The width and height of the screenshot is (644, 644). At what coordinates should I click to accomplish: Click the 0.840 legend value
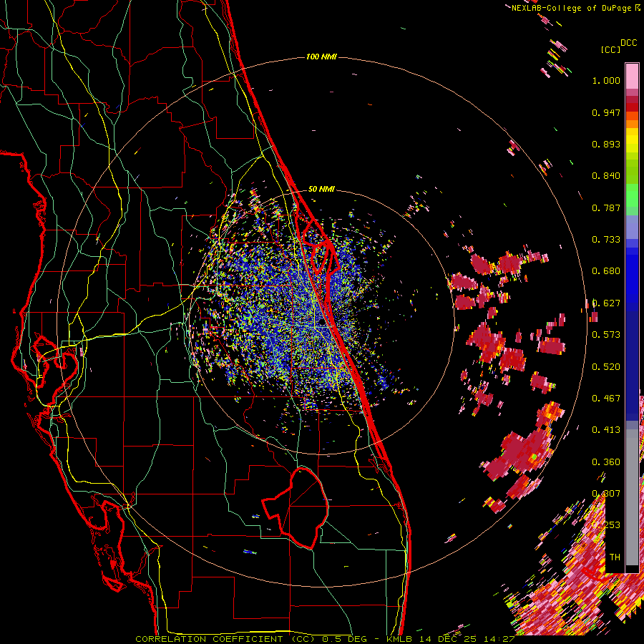(606, 176)
